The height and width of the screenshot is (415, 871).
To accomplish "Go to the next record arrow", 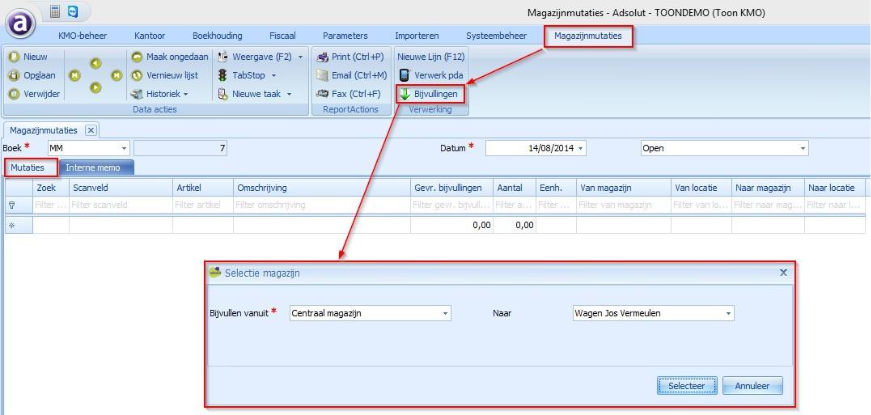I will pyautogui.click(x=96, y=87).
